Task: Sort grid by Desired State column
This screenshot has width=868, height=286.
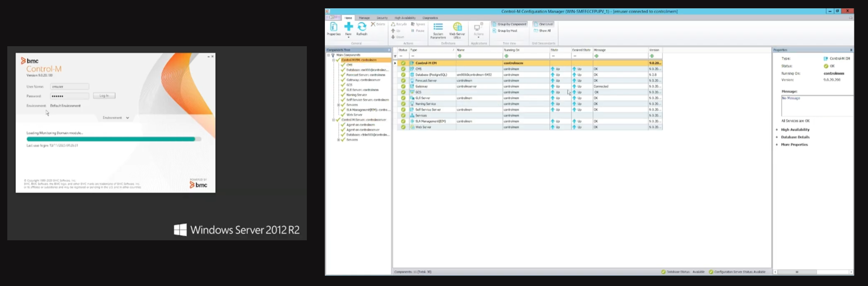Action: tap(582, 50)
